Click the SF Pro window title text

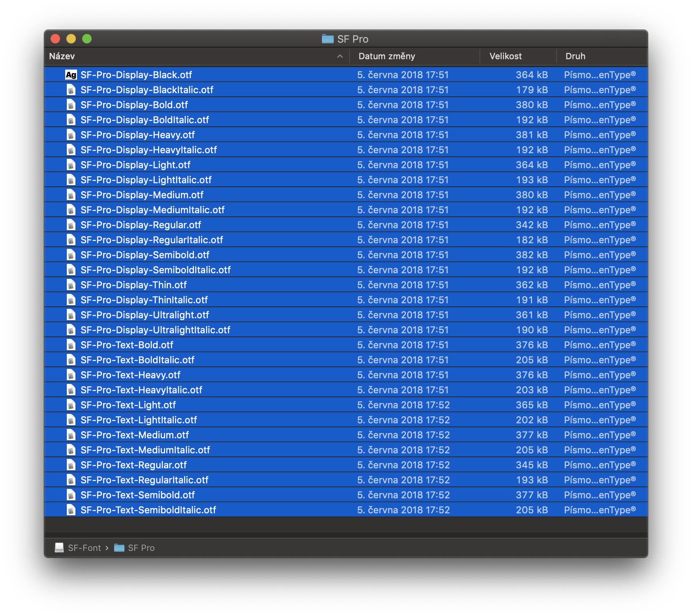[x=353, y=39]
